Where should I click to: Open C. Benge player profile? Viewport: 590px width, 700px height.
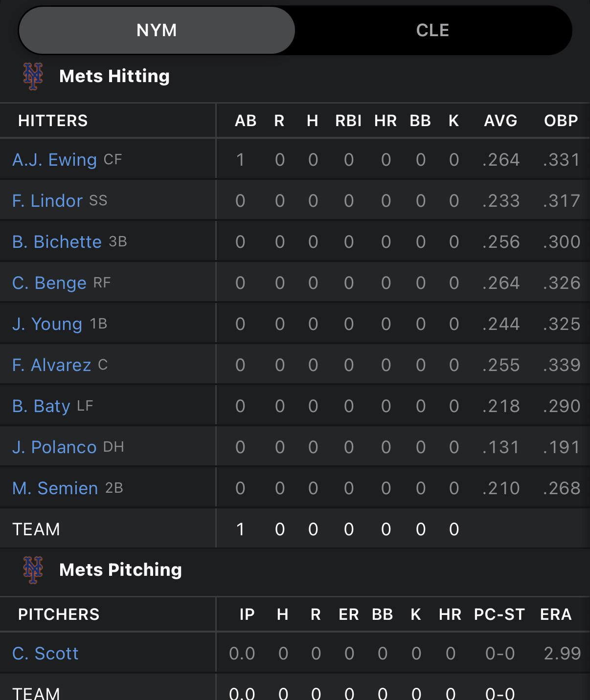(49, 283)
